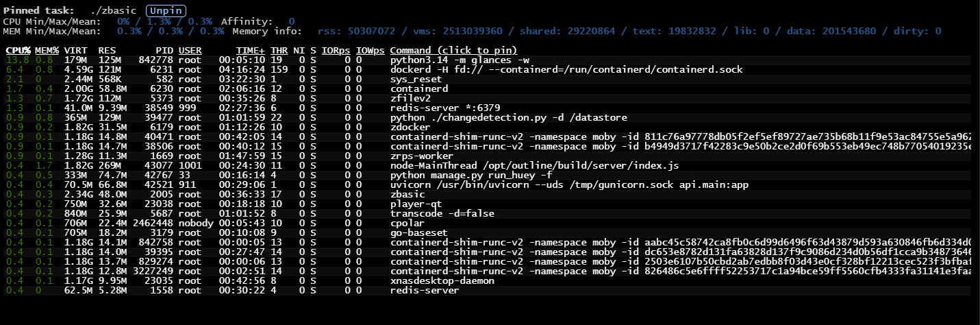Viewport: 980px width, 325px height.
Task: Pin the dockerd -H fd:// process
Action: pyautogui.click(x=566, y=69)
